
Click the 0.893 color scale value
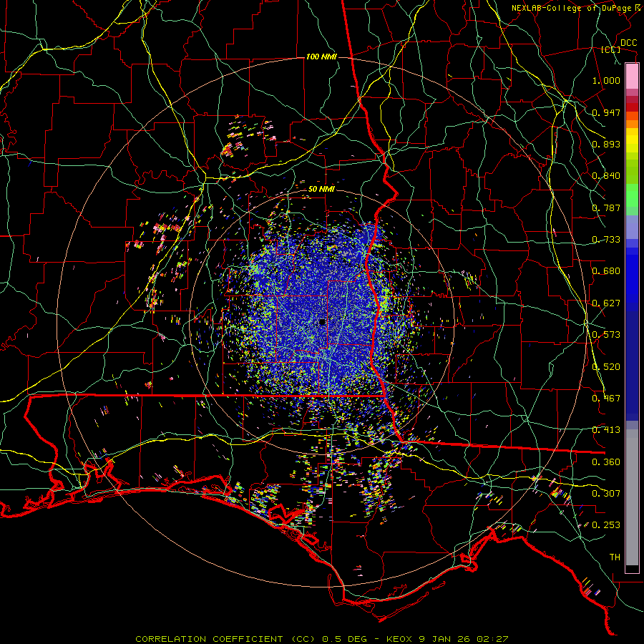pos(606,144)
